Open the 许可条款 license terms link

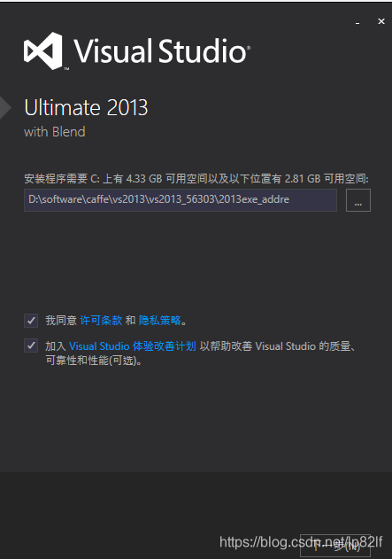(101, 321)
